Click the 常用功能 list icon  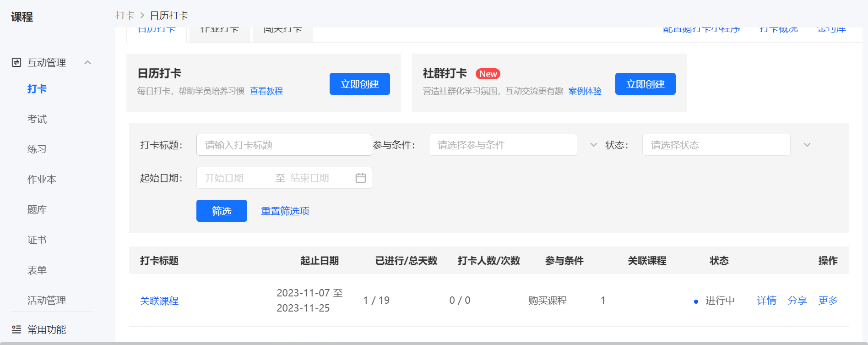pyautogui.click(x=16, y=329)
